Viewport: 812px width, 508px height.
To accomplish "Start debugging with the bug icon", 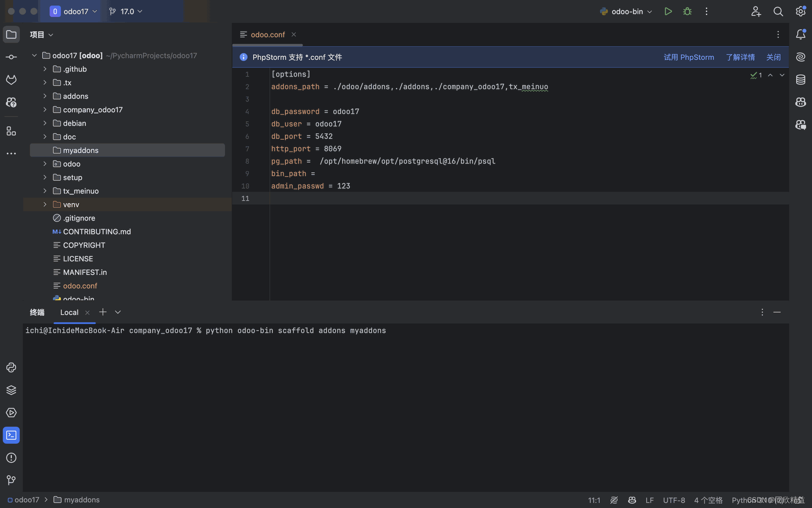I will [x=687, y=11].
